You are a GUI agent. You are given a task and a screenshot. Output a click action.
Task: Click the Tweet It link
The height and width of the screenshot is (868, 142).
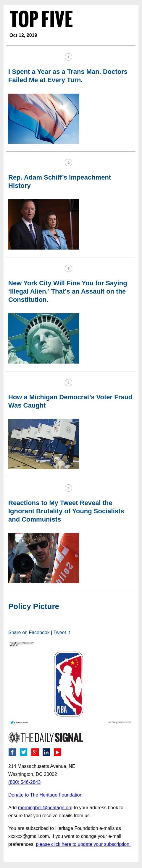(62, 632)
